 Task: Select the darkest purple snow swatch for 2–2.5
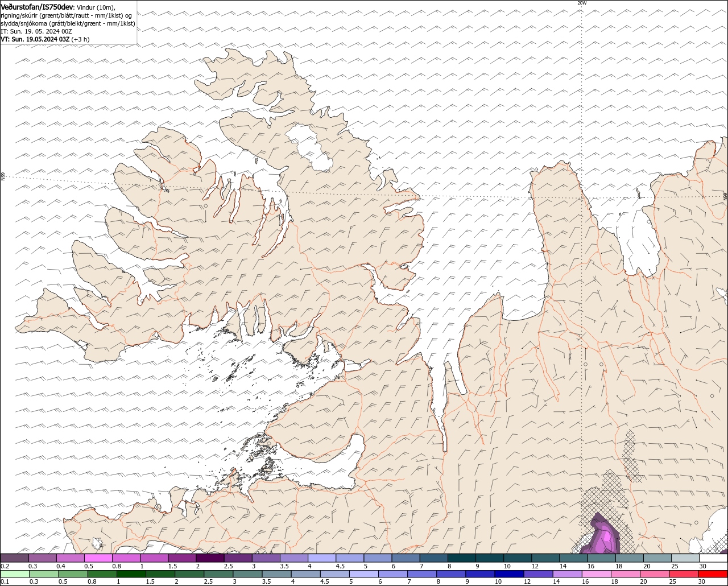pyautogui.click(x=210, y=558)
